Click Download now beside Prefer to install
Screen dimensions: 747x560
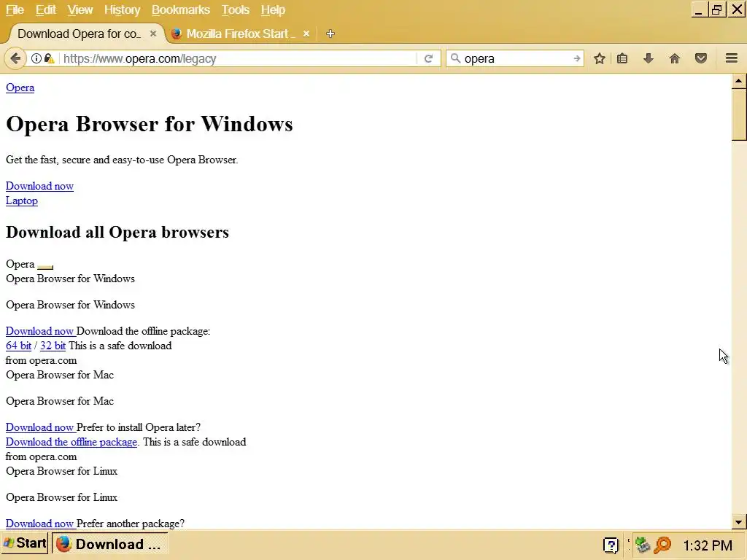pyautogui.click(x=39, y=427)
